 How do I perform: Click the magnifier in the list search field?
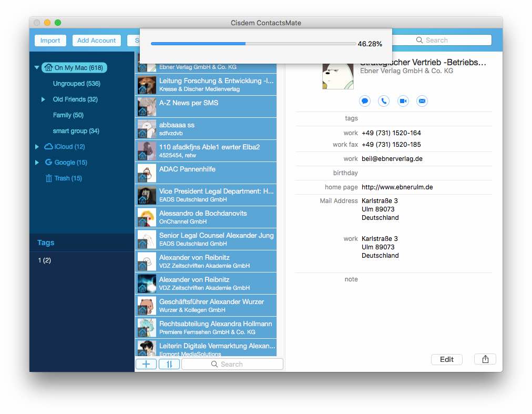pos(214,364)
